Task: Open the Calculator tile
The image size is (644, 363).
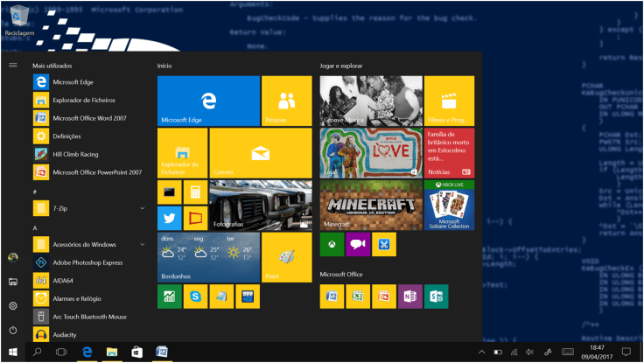Action: (x=195, y=192)
